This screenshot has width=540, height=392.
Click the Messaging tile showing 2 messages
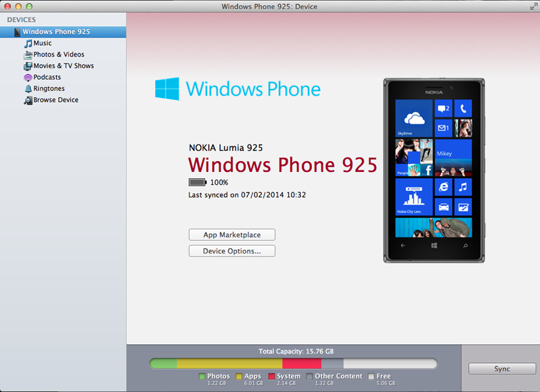pyautogui.click(x=443, y=109)
